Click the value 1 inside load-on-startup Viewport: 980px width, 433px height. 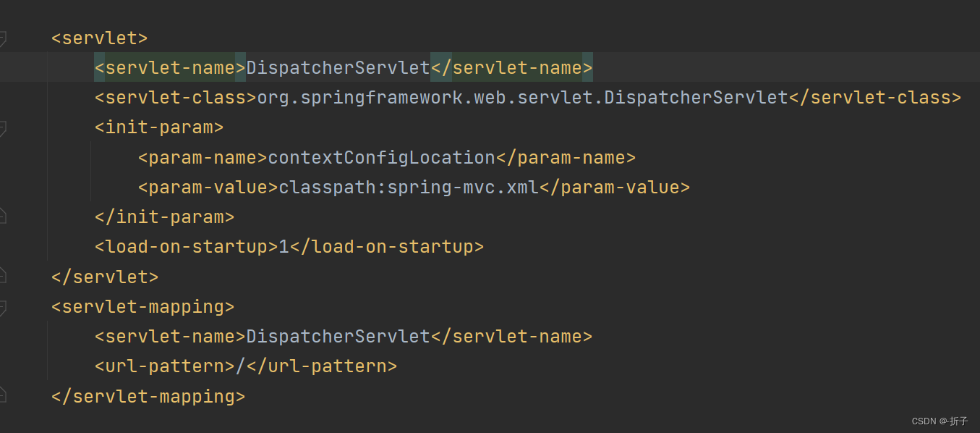point(284,246)
